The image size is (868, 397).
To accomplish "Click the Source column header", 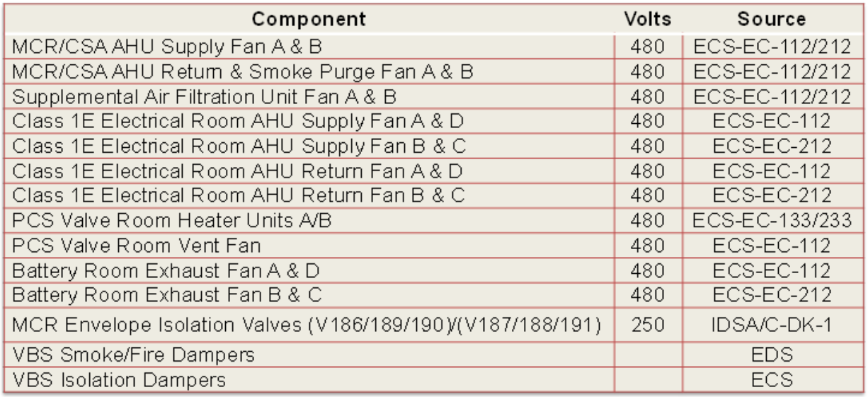I will [772, 19].
